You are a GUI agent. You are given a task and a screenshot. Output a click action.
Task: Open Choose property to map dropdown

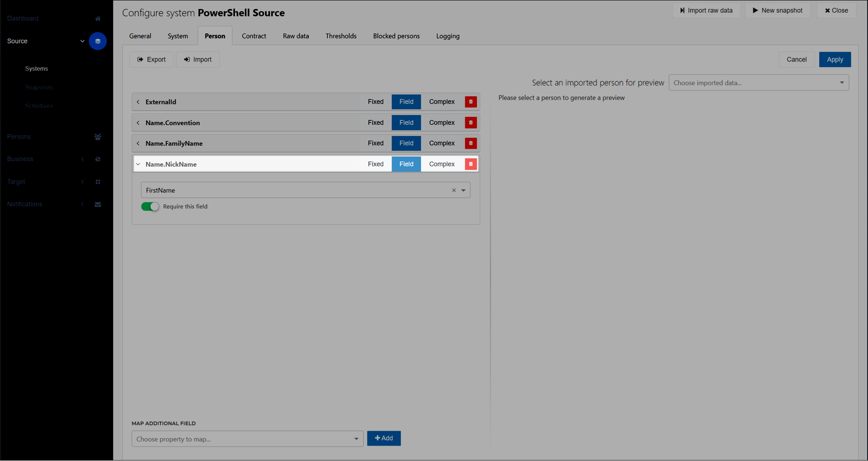click(x=247, y=439)
